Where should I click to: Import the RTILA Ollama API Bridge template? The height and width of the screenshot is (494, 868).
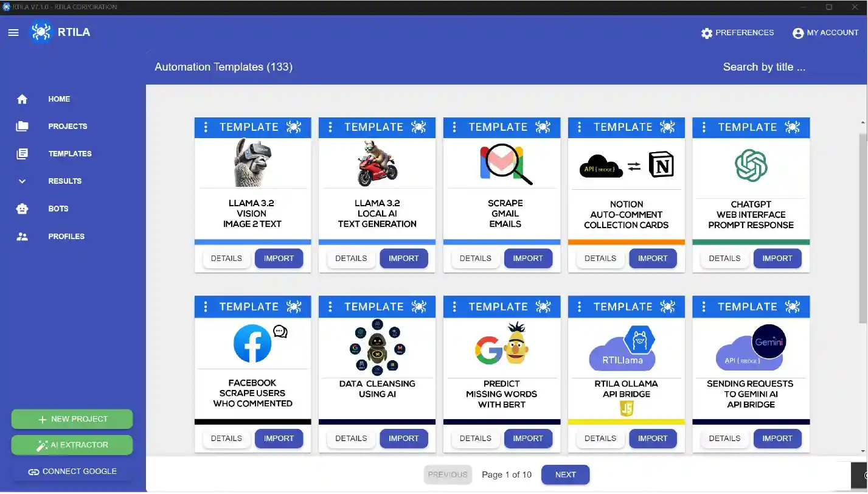[x=653, y=439]
